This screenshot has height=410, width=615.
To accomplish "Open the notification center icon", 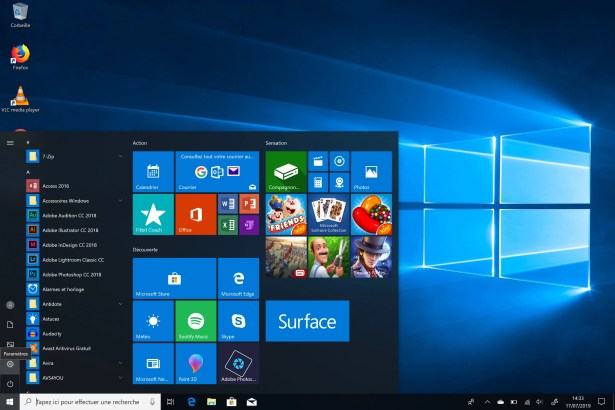I will 601,401.
